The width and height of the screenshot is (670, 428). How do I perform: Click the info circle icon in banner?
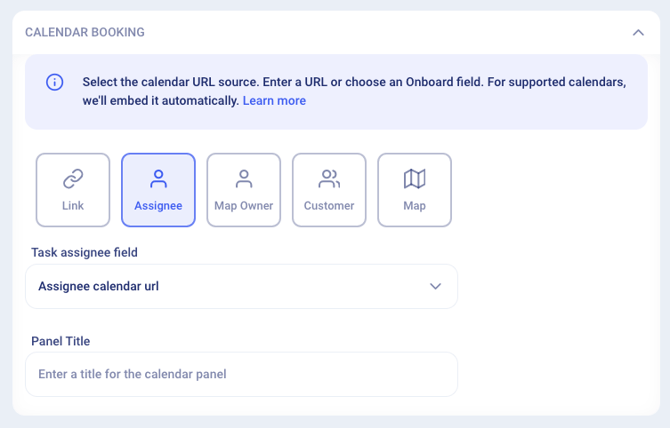coord(55,82)
